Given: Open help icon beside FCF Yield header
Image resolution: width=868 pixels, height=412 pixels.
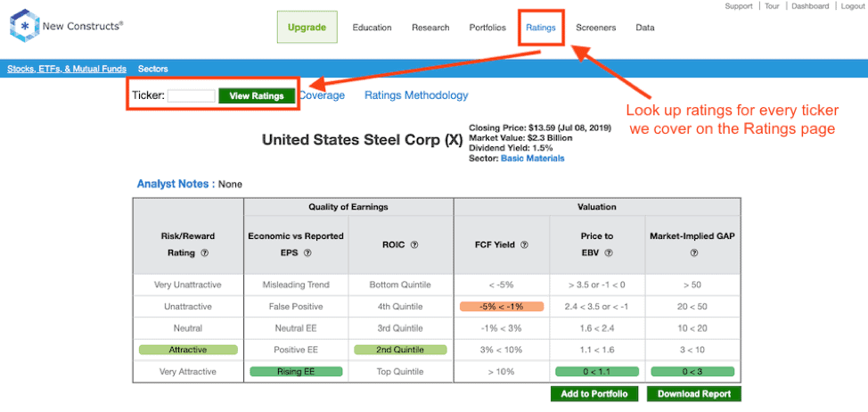Looking at the screenshot, I should pos(524,244).
